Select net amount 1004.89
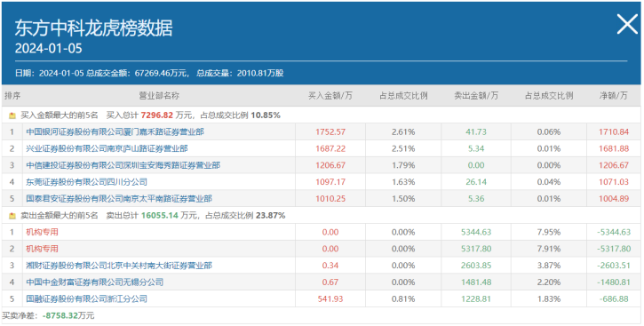This screenshot has width=644, height=326. point(614,199)
